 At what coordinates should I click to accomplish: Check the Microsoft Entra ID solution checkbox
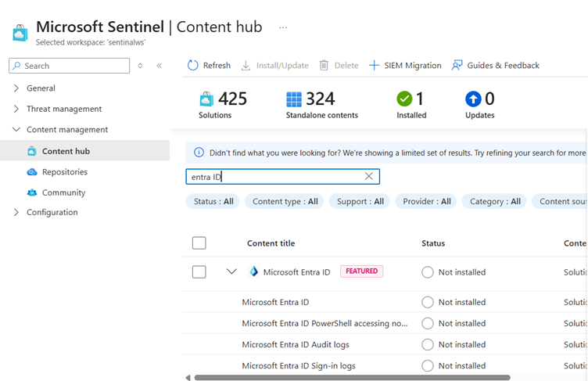[199, 272]
